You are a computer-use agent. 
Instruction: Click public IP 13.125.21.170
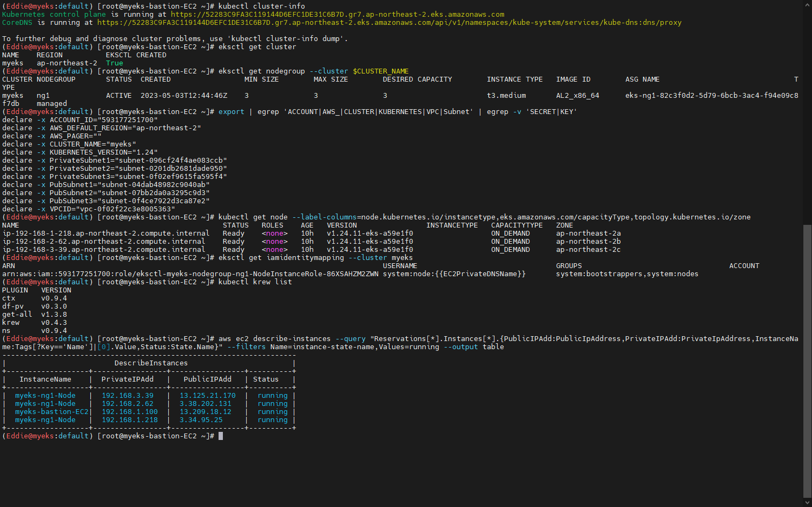coord(208,396)
